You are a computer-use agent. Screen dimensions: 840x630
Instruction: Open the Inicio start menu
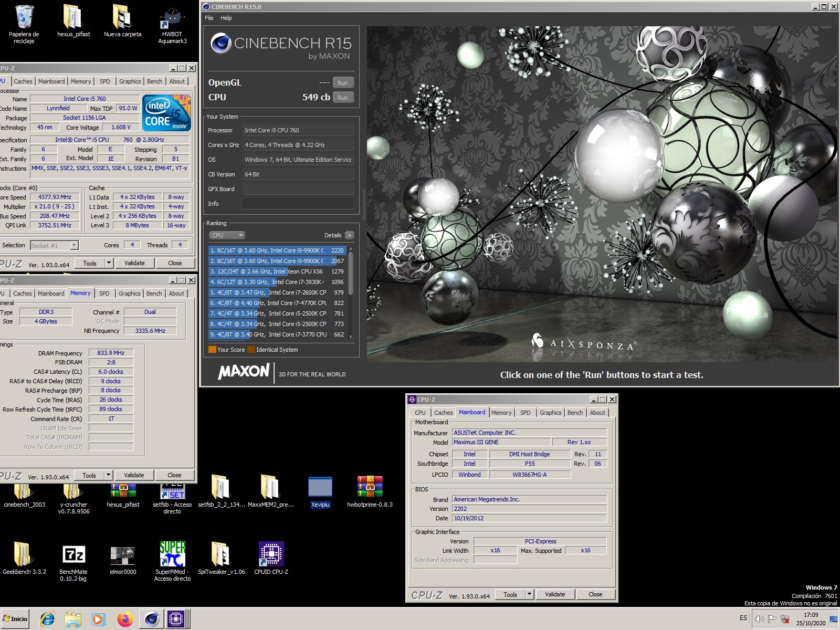click(15, 619)
